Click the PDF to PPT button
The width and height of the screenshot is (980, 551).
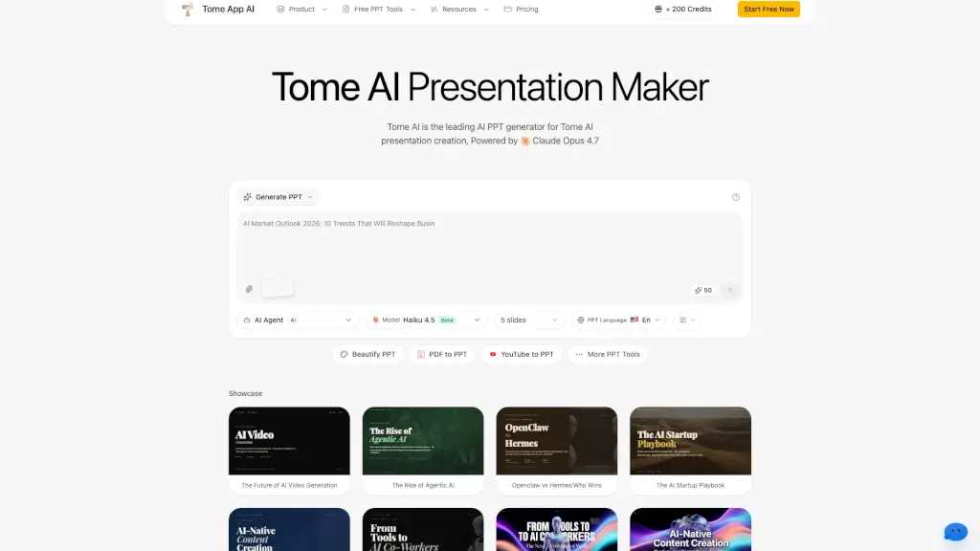click(442, 354)
